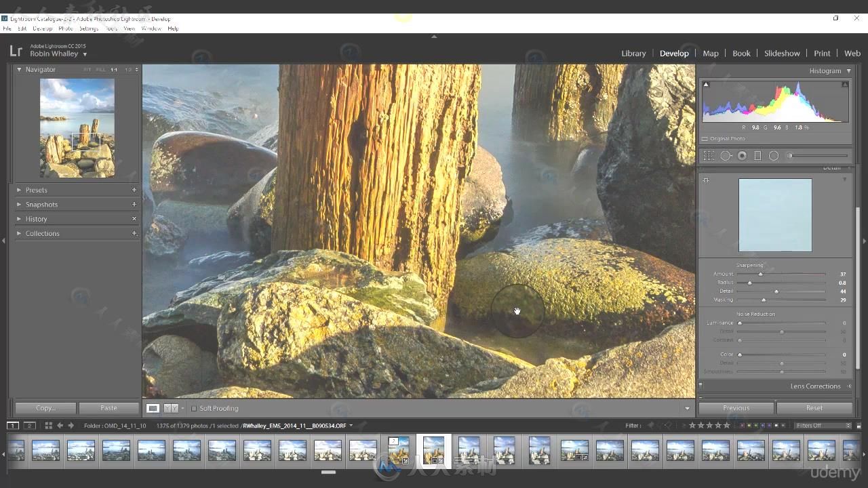Toggle shadow clipping indicator in histogram
The width and height of the screenshot is (868, 488).
click(x=706, y=85)
